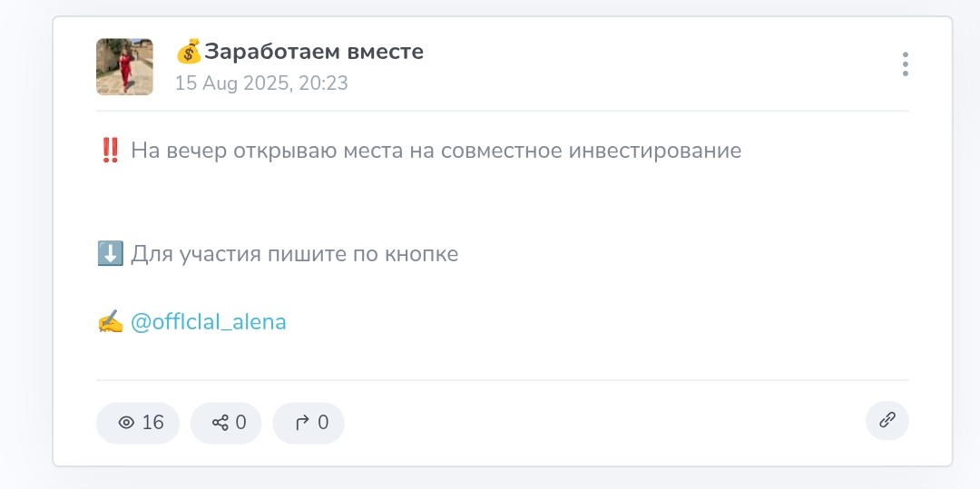Click the forward arrow icon
The image size is (980, 489).
tap(302, 423)
